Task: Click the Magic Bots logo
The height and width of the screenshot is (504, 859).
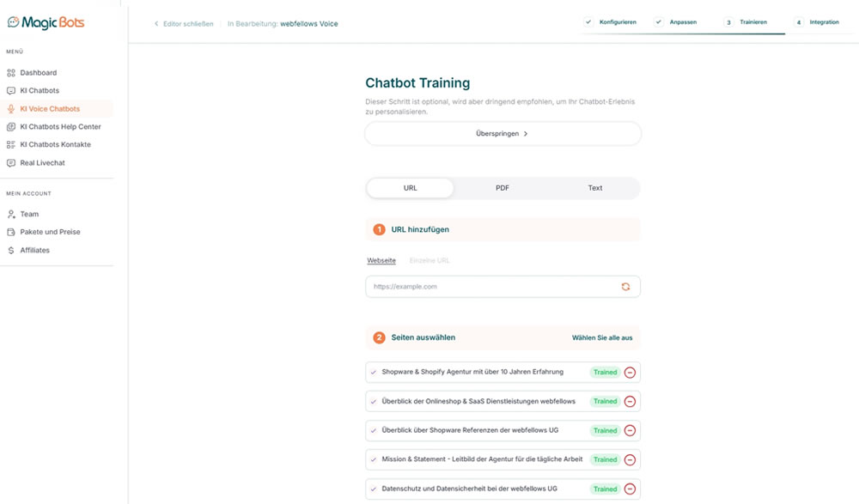Action: 46,22
